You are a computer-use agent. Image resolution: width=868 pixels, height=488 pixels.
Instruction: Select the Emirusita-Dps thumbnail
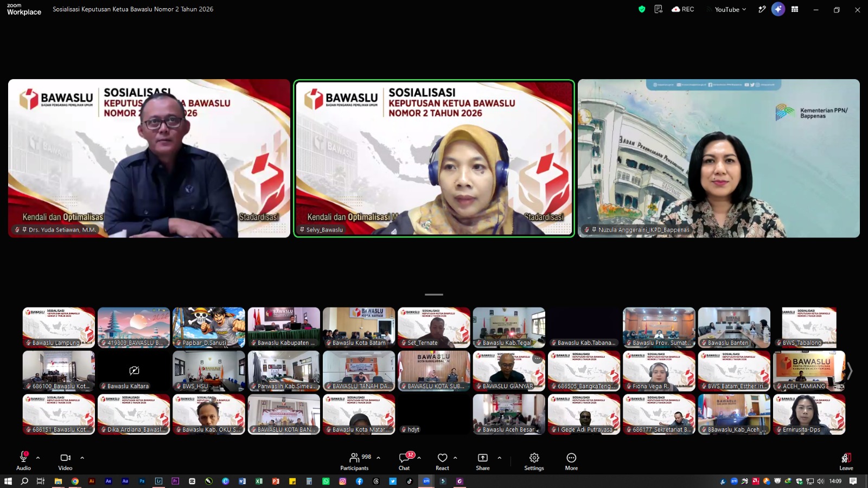pos(809,414)
